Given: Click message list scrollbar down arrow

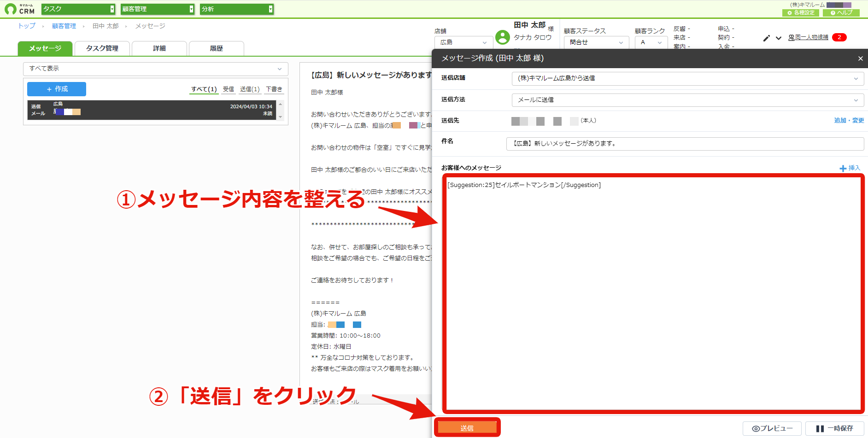Looking at the screenshot, I should tap(280, 117).
